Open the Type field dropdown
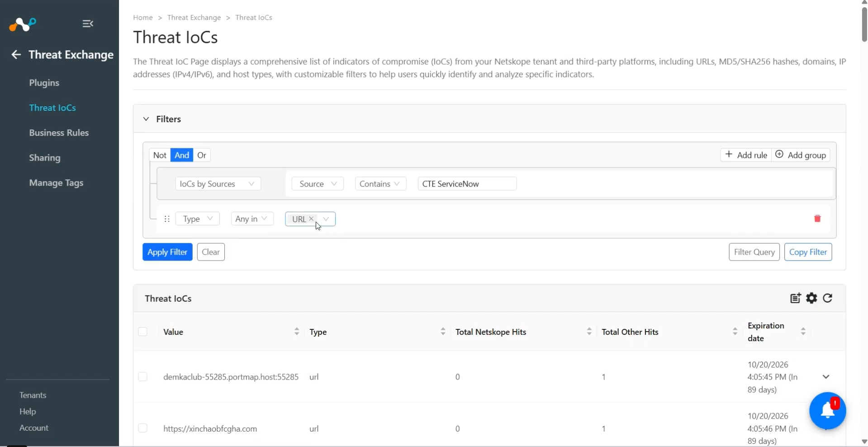The image size is (868, 447). (x=198, y=219)
